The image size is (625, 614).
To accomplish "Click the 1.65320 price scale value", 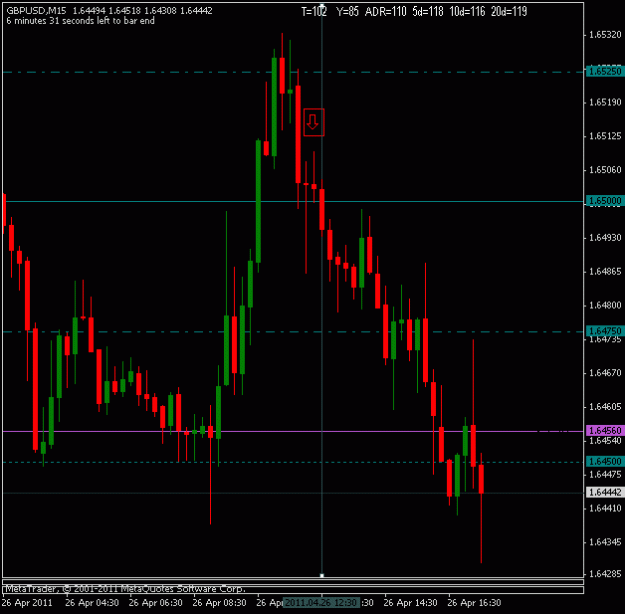I will coord(605,35).
